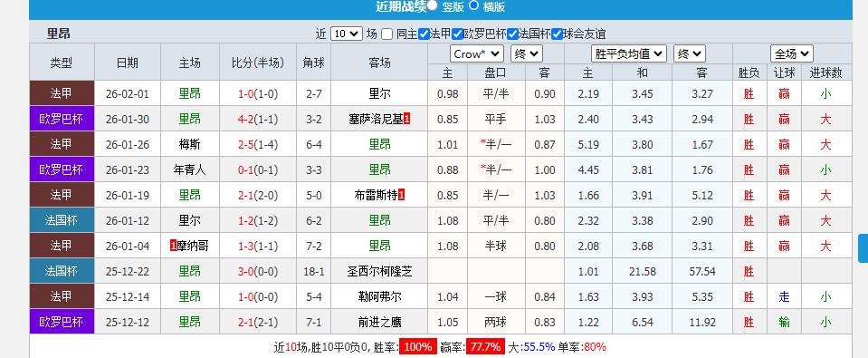Click the 里昂 team name heading
Viewport: 868px width, 358px height.
pyautogui.click(x=59, y=34)
